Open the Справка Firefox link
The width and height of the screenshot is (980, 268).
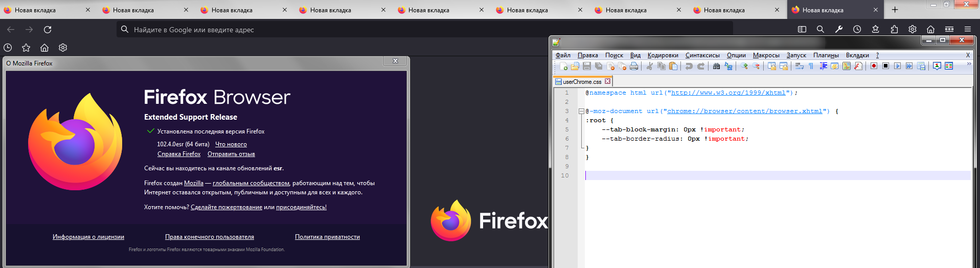click(179, 154)
